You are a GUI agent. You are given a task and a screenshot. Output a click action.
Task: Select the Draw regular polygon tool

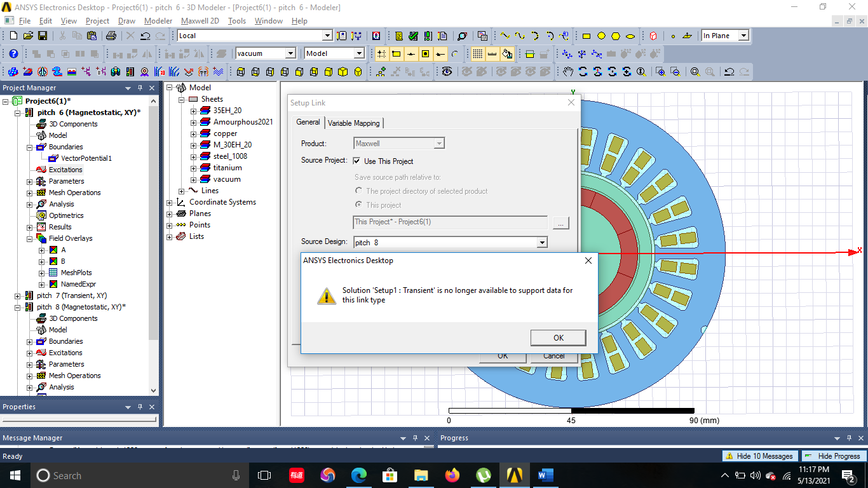click(x=616, y=36)
